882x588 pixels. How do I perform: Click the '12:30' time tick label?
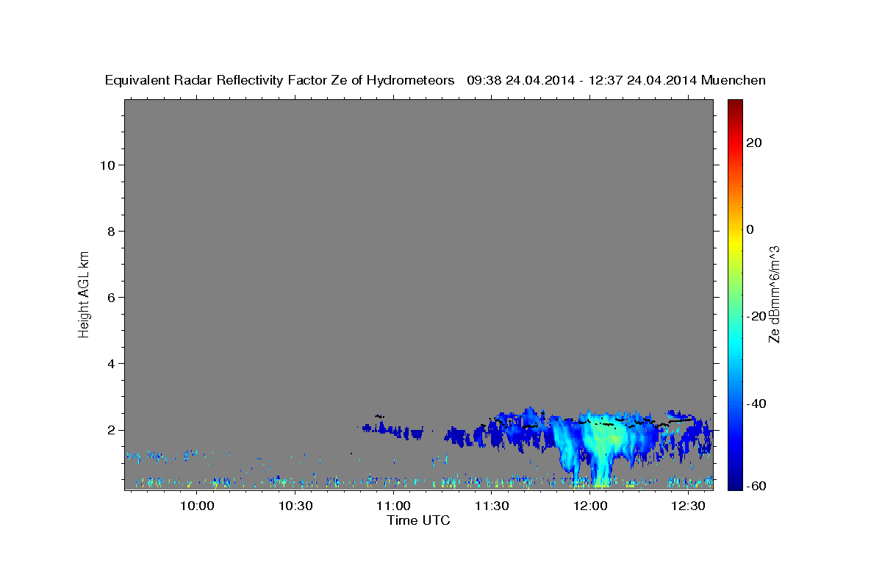pyautogui.click(x=688, y=506)
